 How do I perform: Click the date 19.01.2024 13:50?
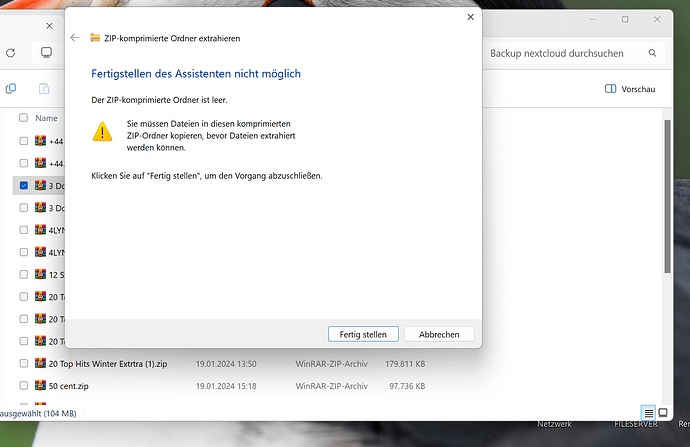pos(226,364)
